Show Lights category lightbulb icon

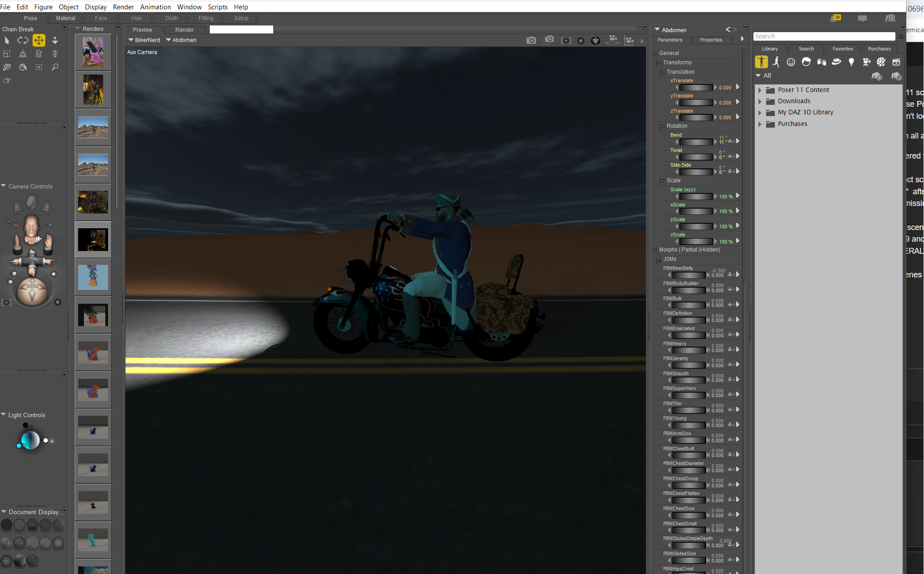(x=851, y=62)
